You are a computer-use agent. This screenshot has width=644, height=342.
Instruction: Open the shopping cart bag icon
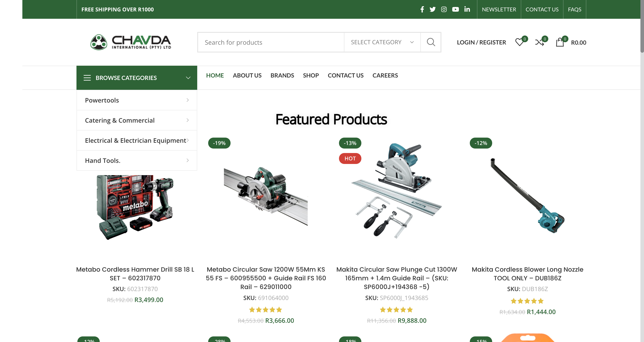coord(560,42)
